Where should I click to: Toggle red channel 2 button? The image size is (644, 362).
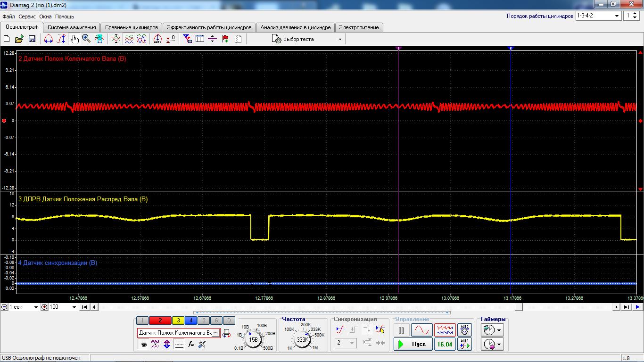pyautogui.click(x=160, y=321)
